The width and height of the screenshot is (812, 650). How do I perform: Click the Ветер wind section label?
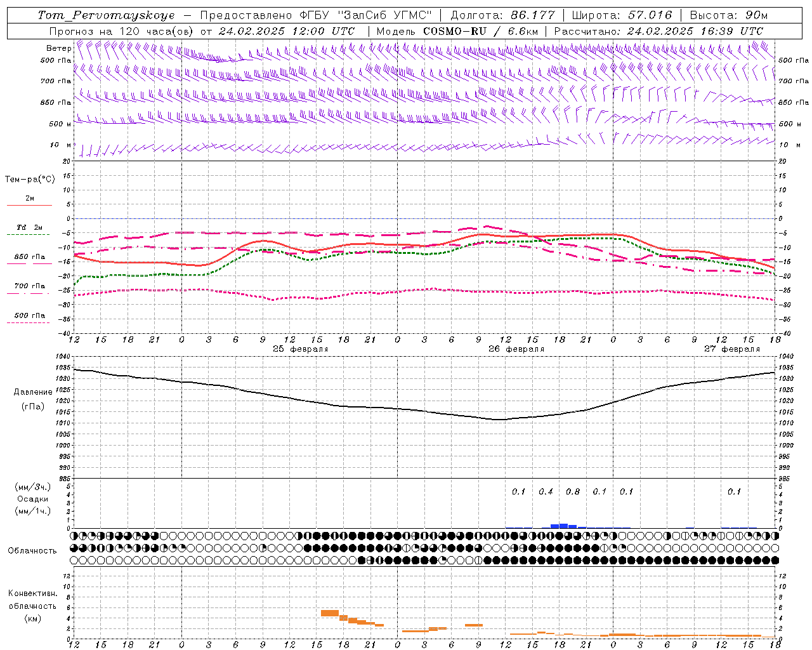pos(58,48)
